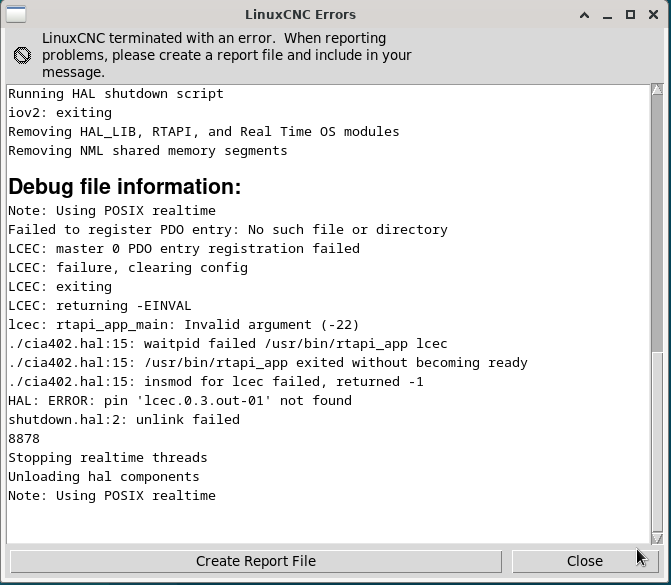Image resolution: width=671 pixels, height=585 pixels.
Task: Click the 'LCEC: returning -EINVAL' line
Action: pyautogui.click(x=100, y=306)
